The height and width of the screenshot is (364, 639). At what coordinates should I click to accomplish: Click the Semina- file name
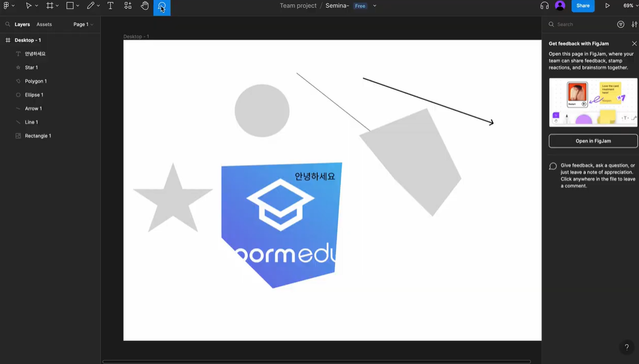click(337, 6)
